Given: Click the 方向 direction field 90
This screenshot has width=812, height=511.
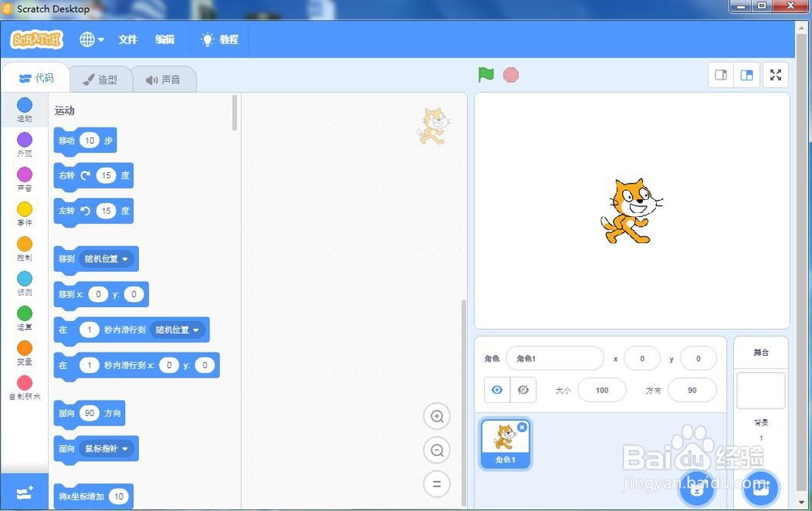Looking at the screenshot, I should click(x=693, y=390).
